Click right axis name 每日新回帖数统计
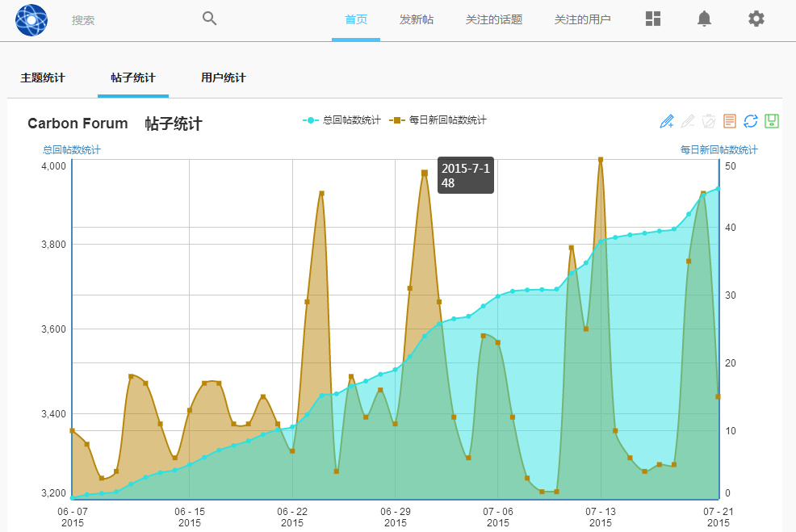This screenshot has width=796, height=532. pos(718,150)
